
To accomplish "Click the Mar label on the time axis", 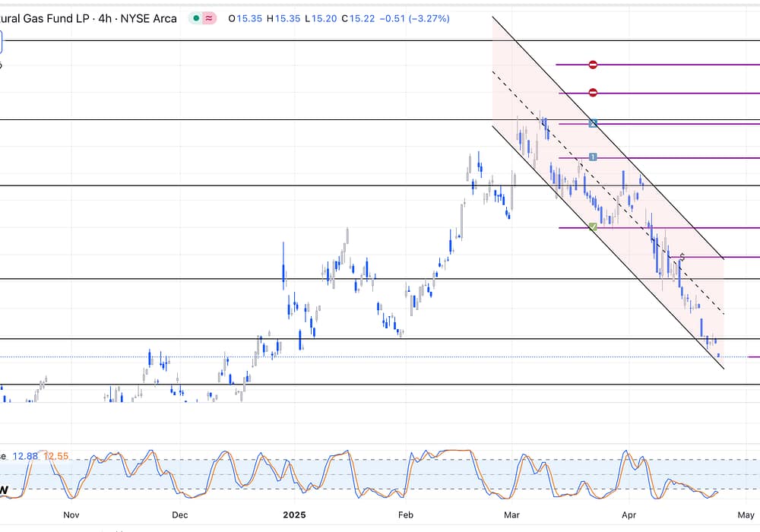I will click(x=512, y=515).
